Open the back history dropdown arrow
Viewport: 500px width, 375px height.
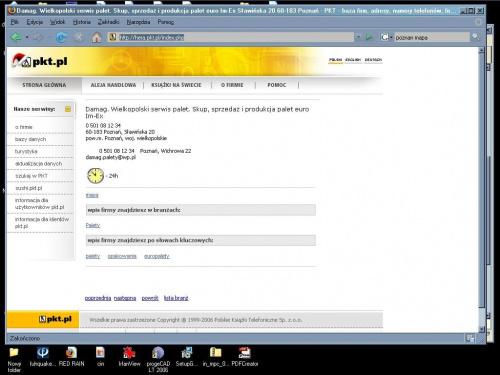pos(27,37)
